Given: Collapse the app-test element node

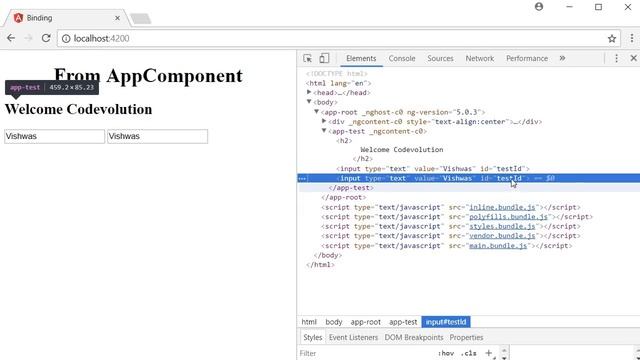Looking at the screenshot, I should coord(324,131).
